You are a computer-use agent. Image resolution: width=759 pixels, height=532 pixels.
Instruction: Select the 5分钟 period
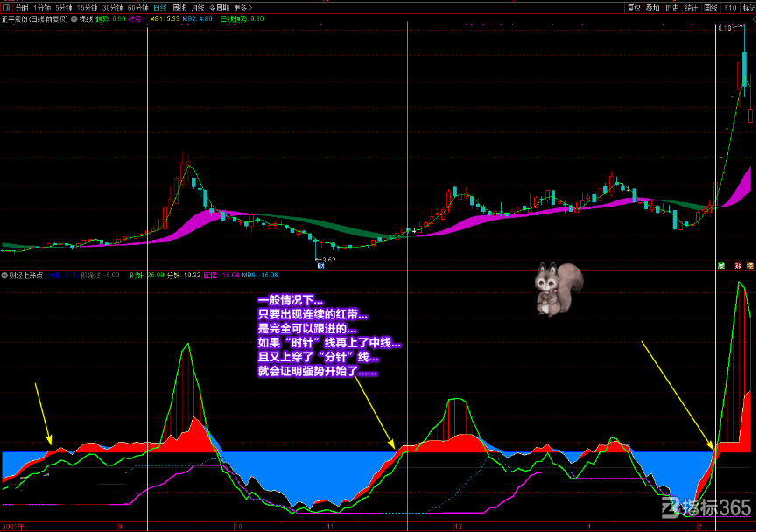(63, 8)
